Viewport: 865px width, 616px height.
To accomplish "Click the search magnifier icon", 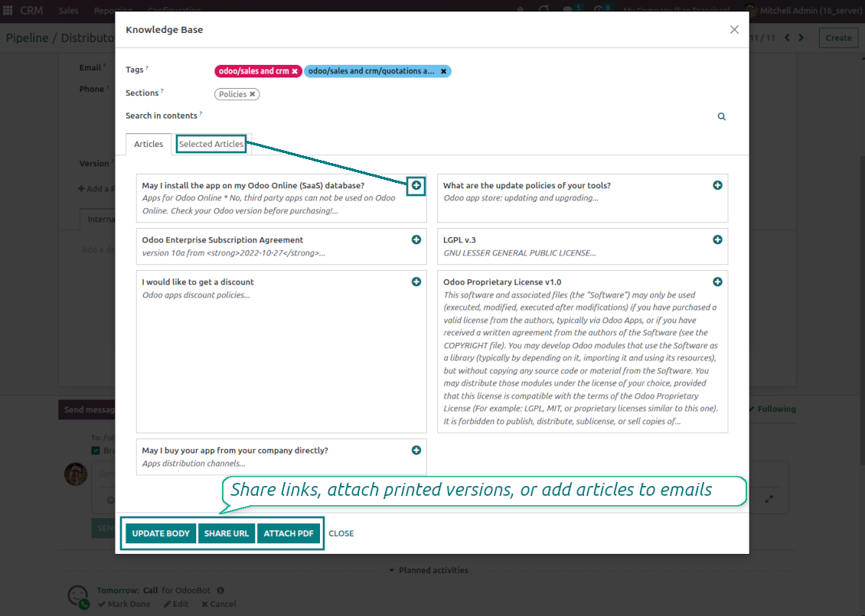I will (x=722, y=116).
